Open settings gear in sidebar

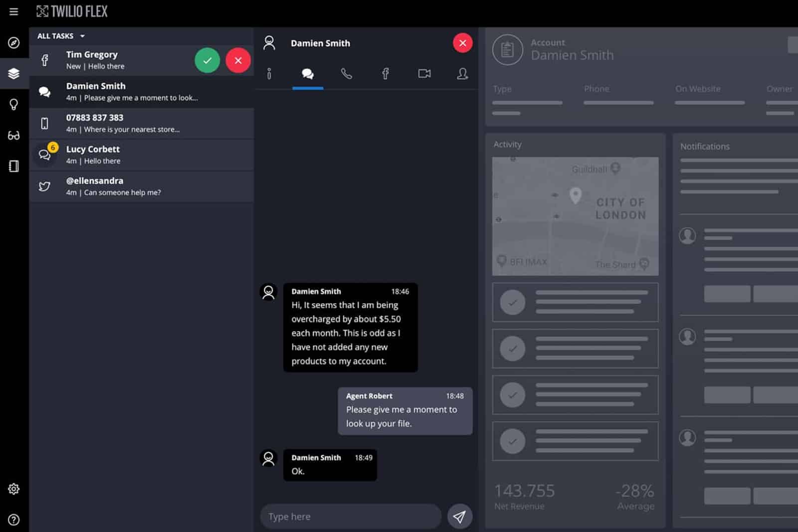click(x=13, y=489)
